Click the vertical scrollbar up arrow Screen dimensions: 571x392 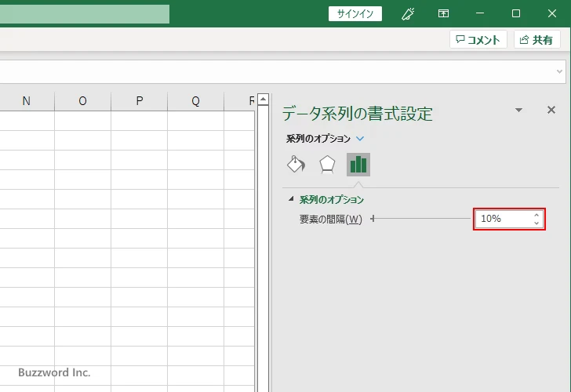(x=263, y=99)
